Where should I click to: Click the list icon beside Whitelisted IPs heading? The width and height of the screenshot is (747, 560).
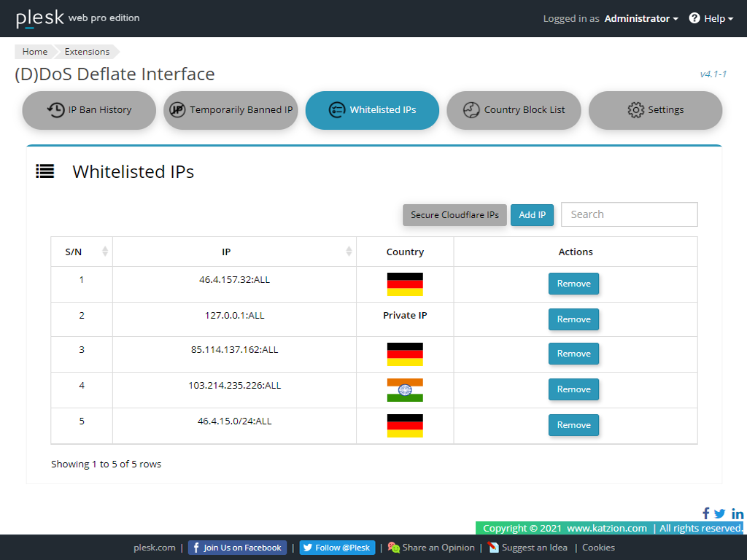[x=45, y=171]
